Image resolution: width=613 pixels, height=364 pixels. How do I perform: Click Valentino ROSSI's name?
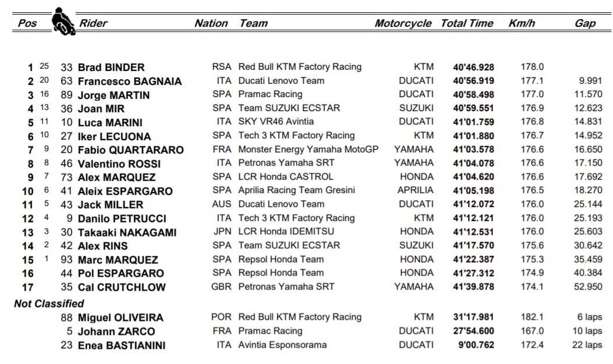click(119, 164)
